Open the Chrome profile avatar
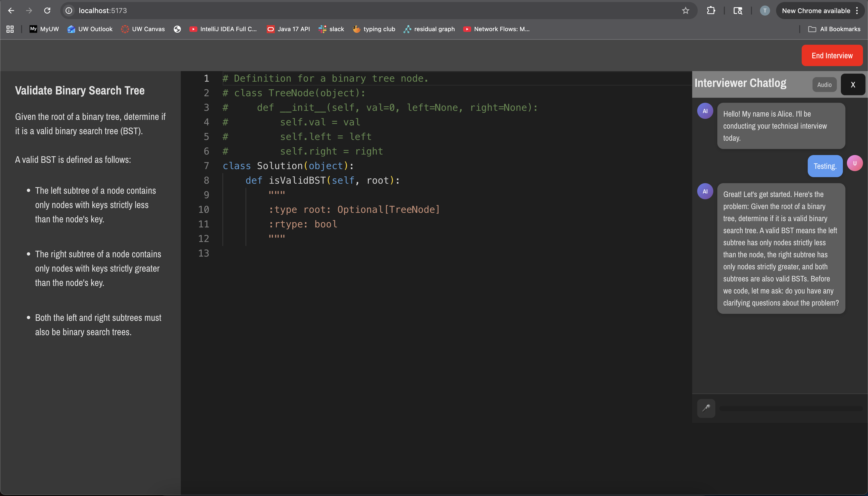 765,11
